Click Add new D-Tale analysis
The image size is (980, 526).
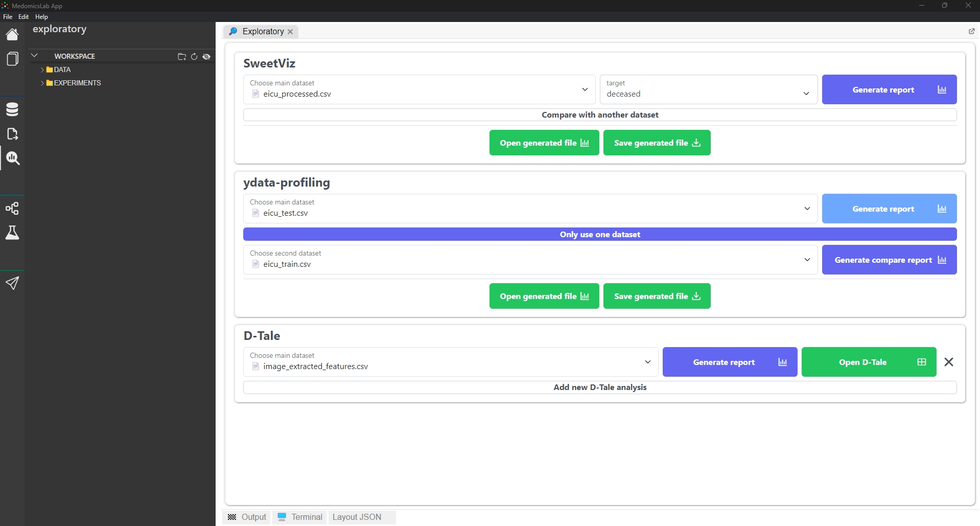click(599, 387)
